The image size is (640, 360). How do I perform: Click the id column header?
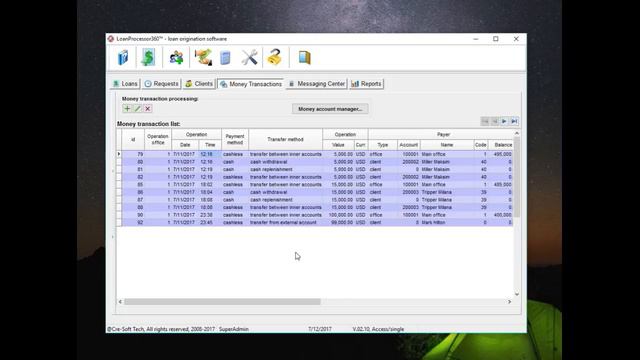(133, 140)
